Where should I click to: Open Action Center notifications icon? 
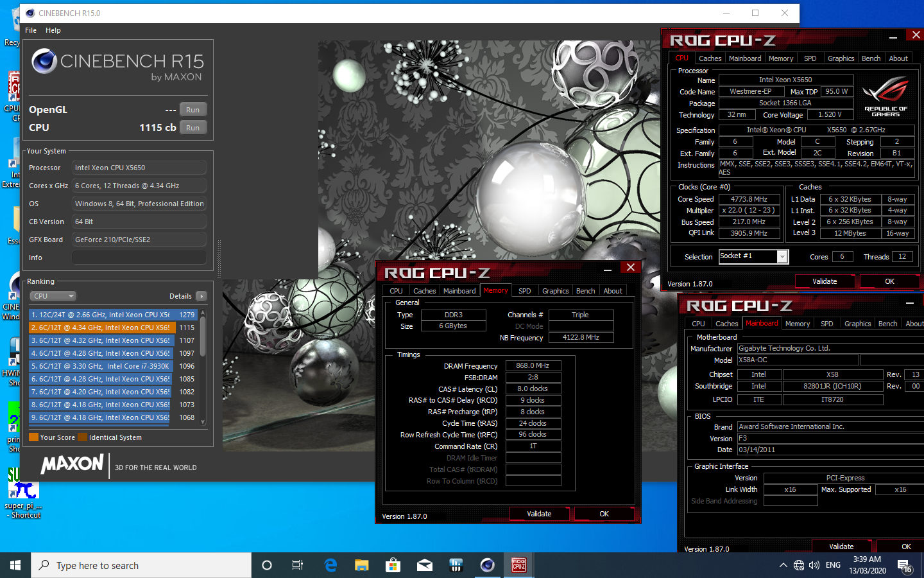click(905, 566)
